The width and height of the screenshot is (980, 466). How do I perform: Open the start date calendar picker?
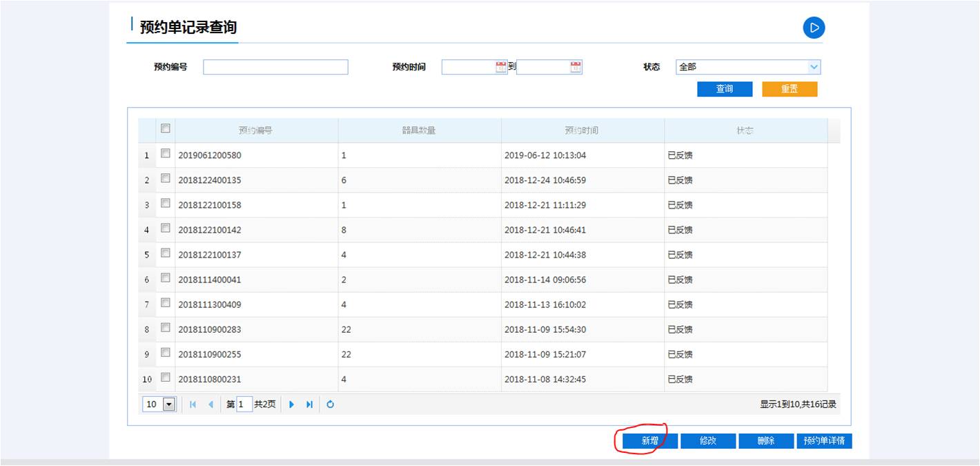point(501,67)
